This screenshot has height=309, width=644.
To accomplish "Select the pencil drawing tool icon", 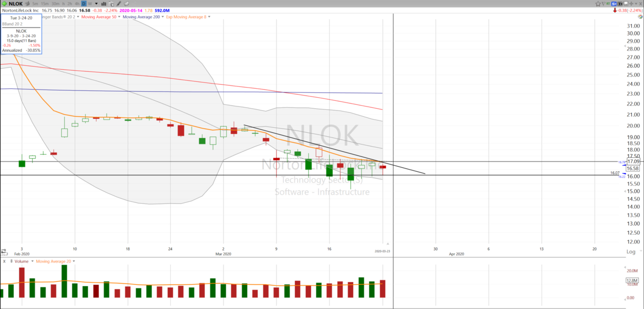I will click(x=119, y=4).
